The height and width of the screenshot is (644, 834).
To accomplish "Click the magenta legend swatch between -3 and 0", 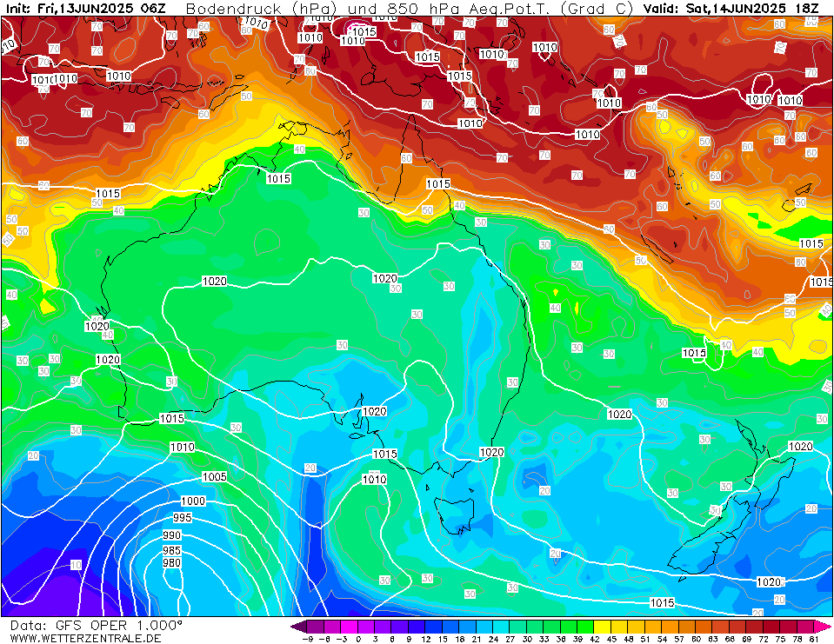I will click(x=350, y=626).
